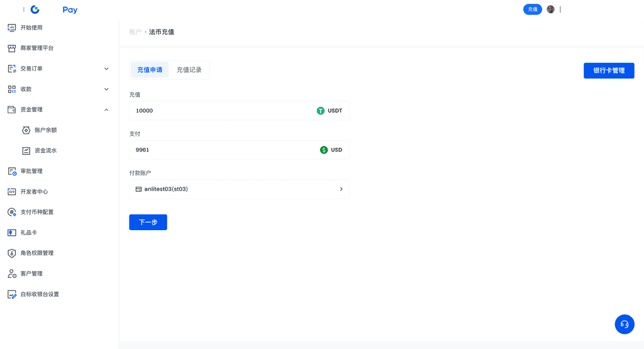The image size is (644, 349).
Task: Click the 商家管理平台 store icon
Action: (11, 48)
